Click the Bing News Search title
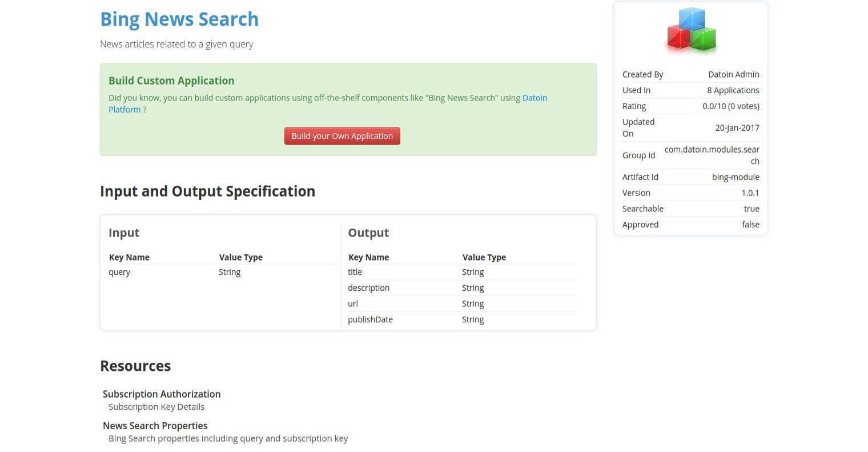The height and width of the screenshot is (452, 868). point(179,19)
